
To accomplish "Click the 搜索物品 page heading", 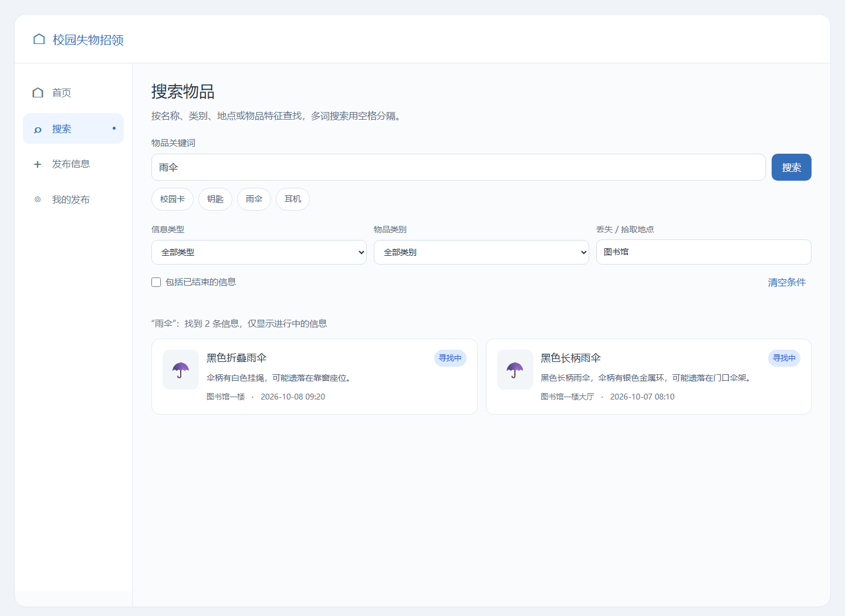I will (183, 92).
